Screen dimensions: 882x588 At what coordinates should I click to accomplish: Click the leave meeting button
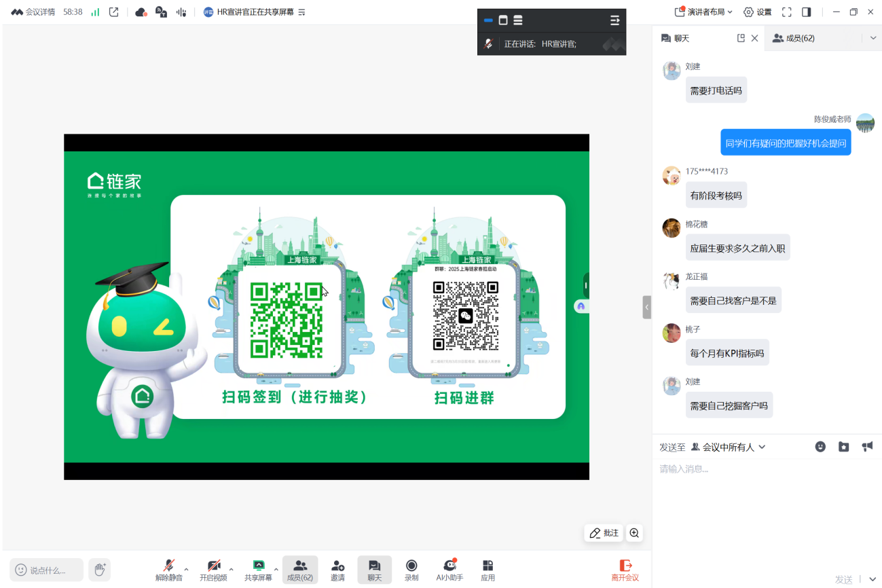[625, 569]
